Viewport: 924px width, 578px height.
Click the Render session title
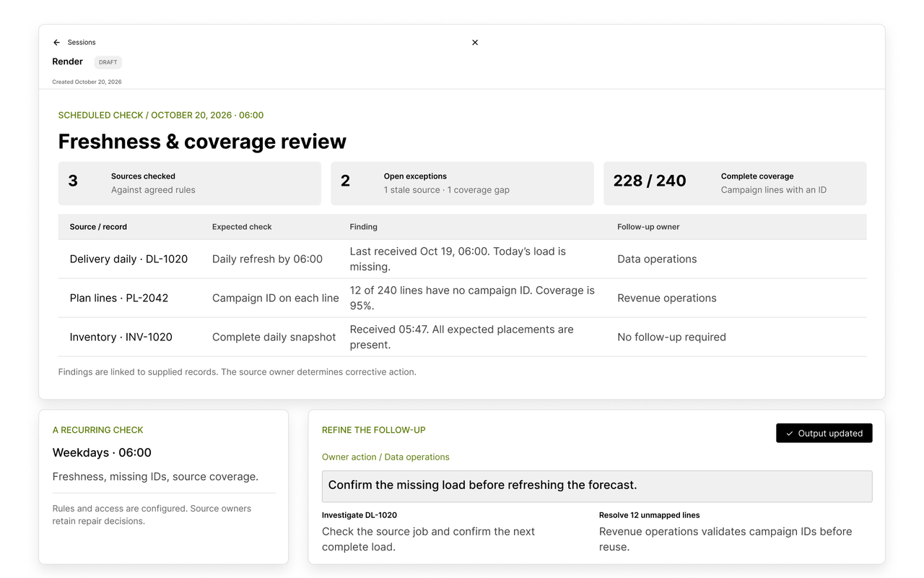click(68, 61)
